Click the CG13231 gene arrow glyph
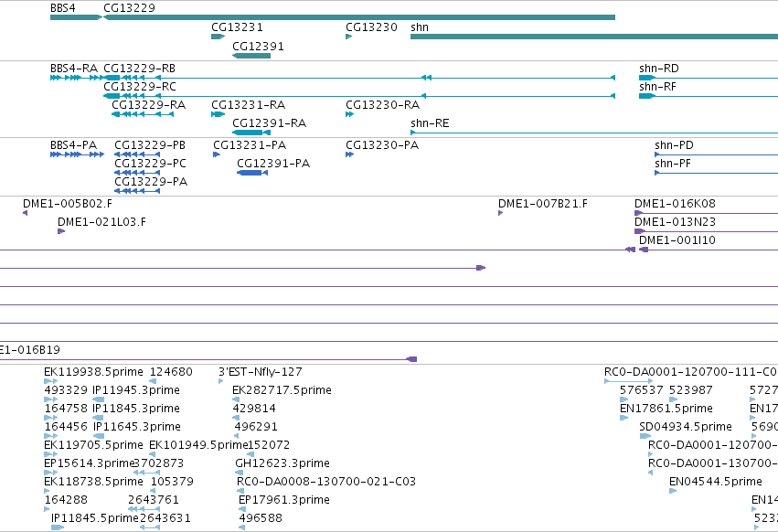778x532 pixels. click(218, 37)
